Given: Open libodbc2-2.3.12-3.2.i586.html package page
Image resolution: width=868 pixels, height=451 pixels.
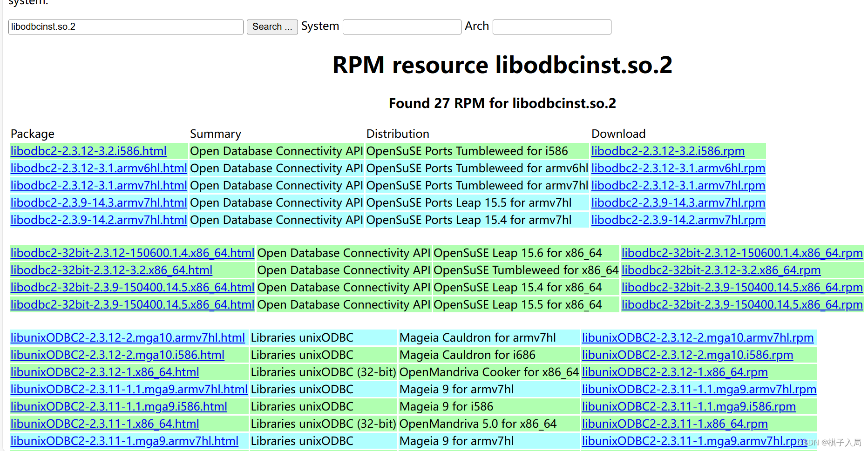Looking at the screenshot, I should tap(88, 151).
